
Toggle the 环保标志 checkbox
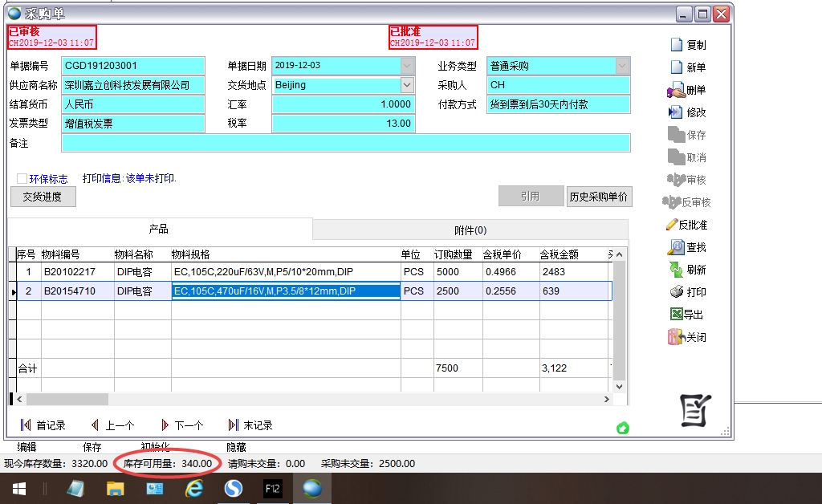[22, 179]
